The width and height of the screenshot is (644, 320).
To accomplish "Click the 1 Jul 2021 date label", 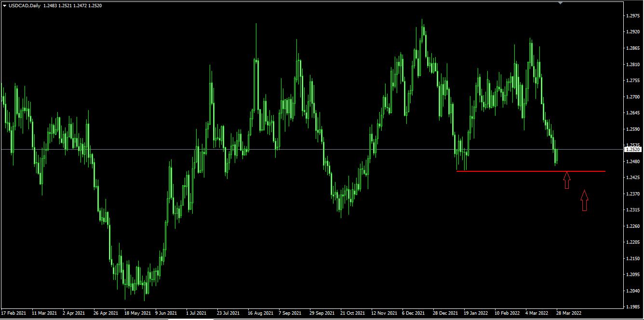I will 196,313.
